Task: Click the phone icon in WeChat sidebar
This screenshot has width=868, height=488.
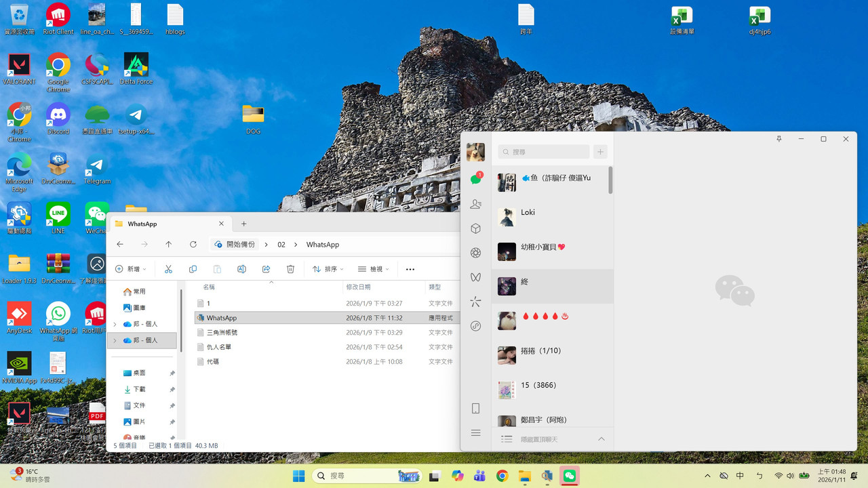Action: [475, 408]
